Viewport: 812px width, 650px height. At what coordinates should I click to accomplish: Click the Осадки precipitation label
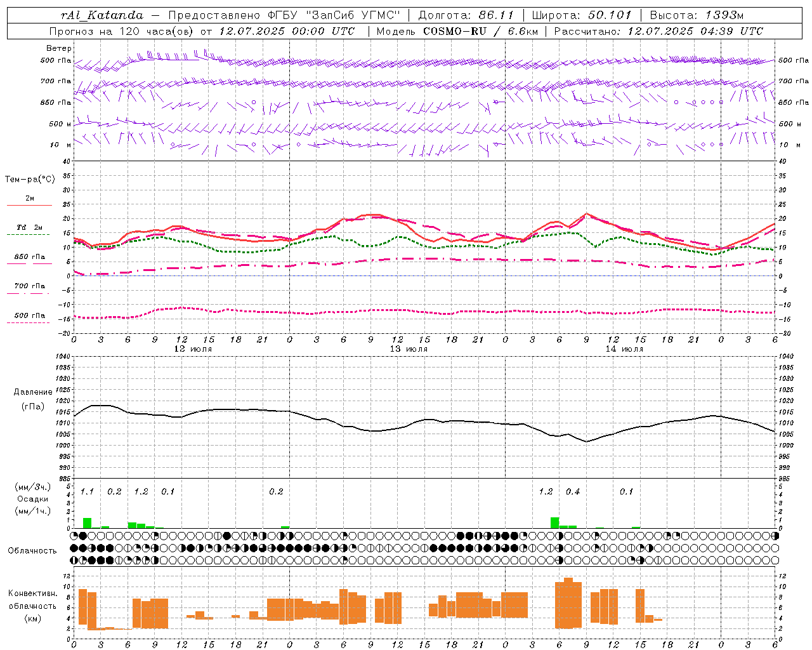coord(32,499)
